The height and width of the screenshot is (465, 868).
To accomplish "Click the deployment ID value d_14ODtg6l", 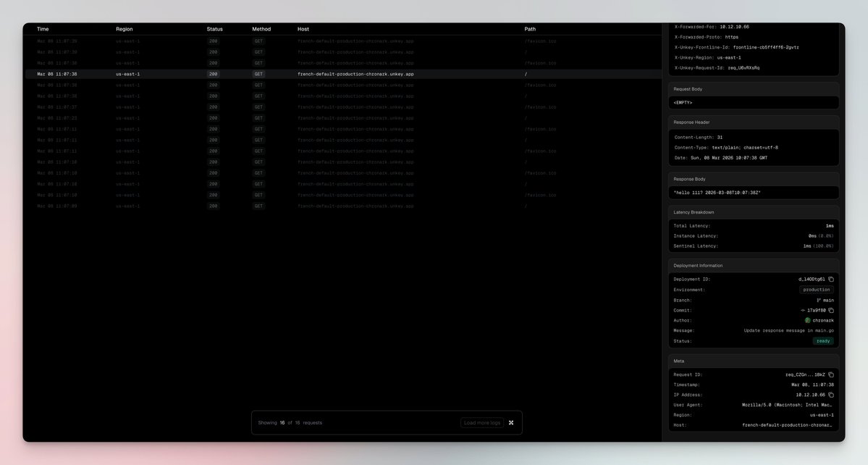I will [812, 280].
